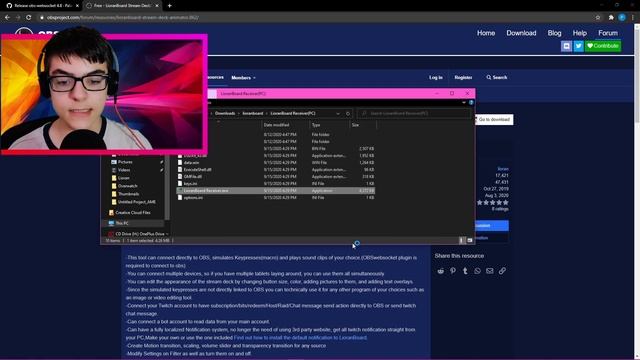Screen dimensions: 640x360
Task: Switch to the obs-websocket GitHub release tab
Action: [41, 6]
